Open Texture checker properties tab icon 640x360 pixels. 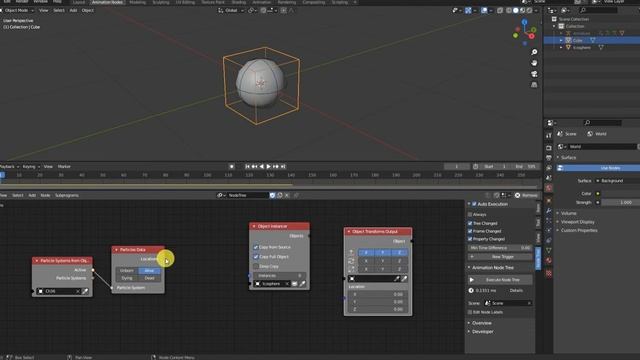click(549, 273)
